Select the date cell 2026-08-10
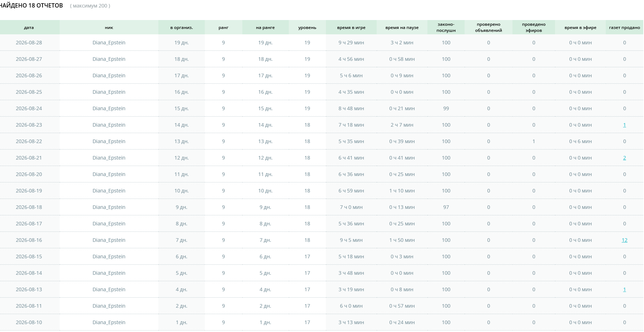Viewport: 644px width, 332px height. [x=29, y=322]
